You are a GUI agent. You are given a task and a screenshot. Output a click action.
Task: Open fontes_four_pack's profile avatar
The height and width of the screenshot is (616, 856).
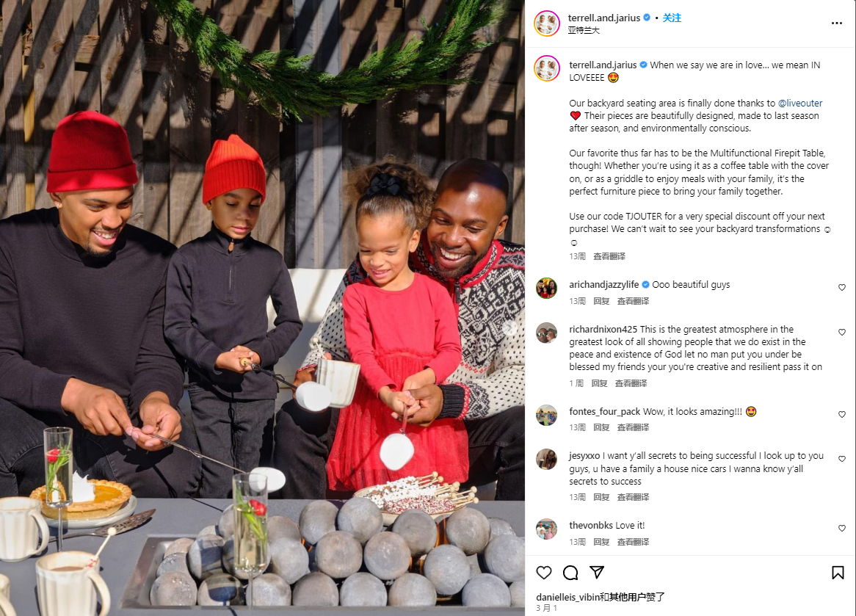(x=546, y=415)
